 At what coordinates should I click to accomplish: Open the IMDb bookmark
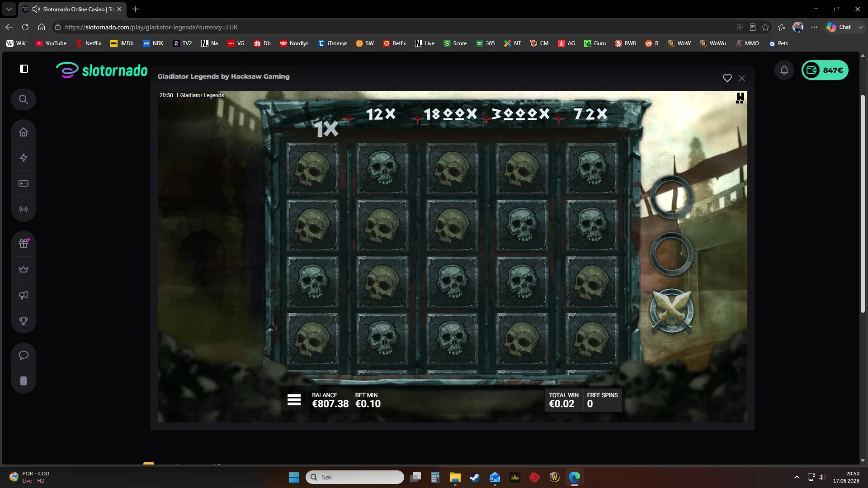tap(122, 43)
